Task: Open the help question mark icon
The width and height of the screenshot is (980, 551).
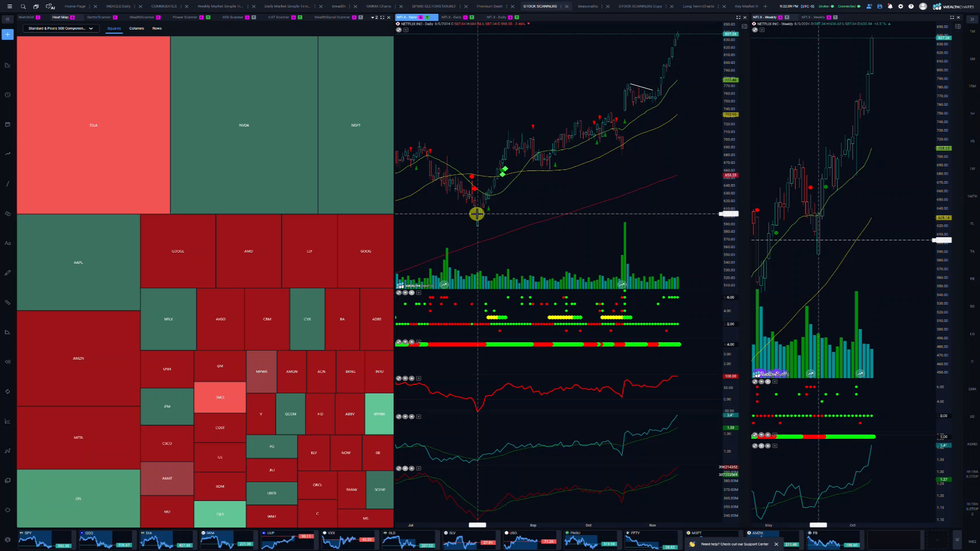Action: click(911, 7)
